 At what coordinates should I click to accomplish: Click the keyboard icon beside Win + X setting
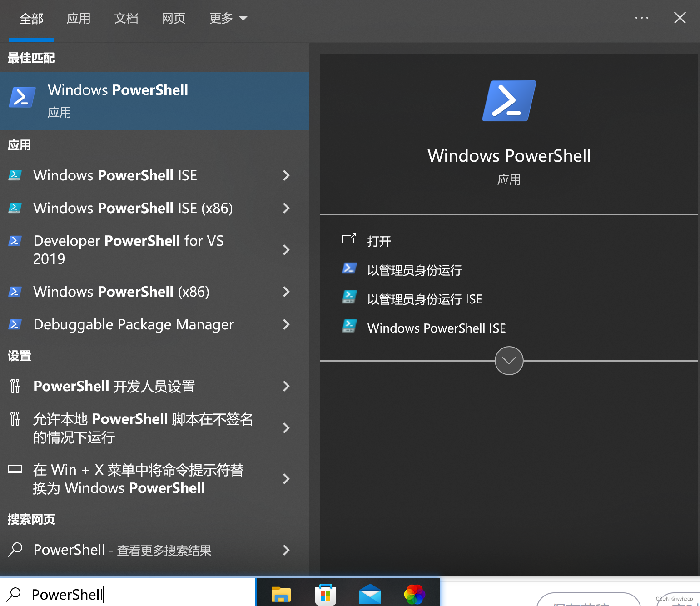15,470
